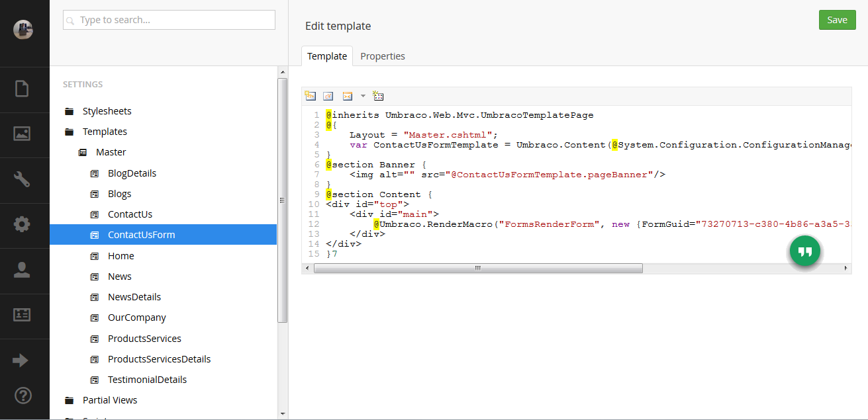Save the template
The image size is (868, 420).
pos(837,20)
